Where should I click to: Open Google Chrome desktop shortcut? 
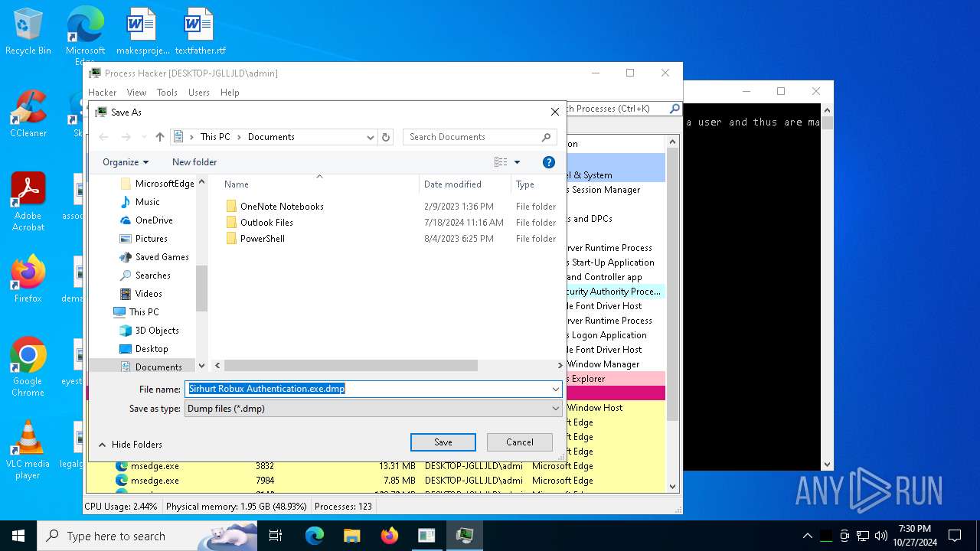(x=28, y=367)
